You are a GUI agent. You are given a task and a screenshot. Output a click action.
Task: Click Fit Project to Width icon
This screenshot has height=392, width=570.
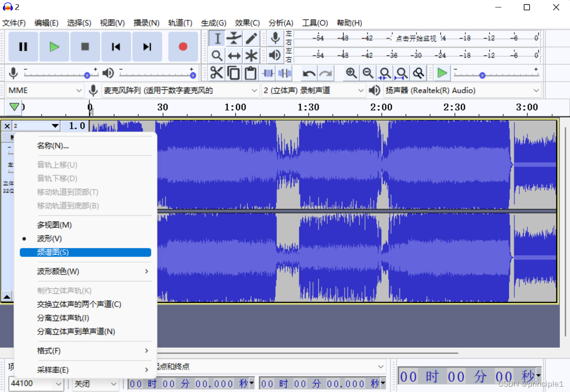pyautogui.click(x=402, y=73)
